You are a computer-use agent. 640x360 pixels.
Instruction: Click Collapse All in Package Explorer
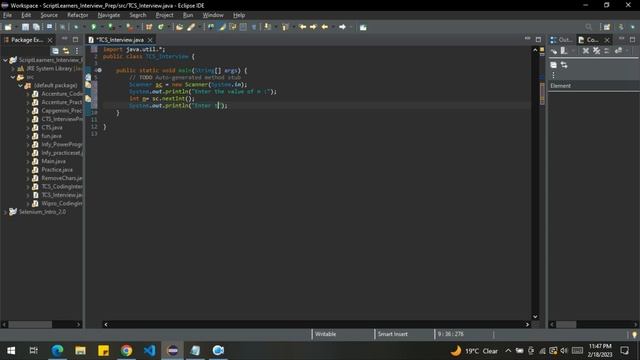click(55, 51)
